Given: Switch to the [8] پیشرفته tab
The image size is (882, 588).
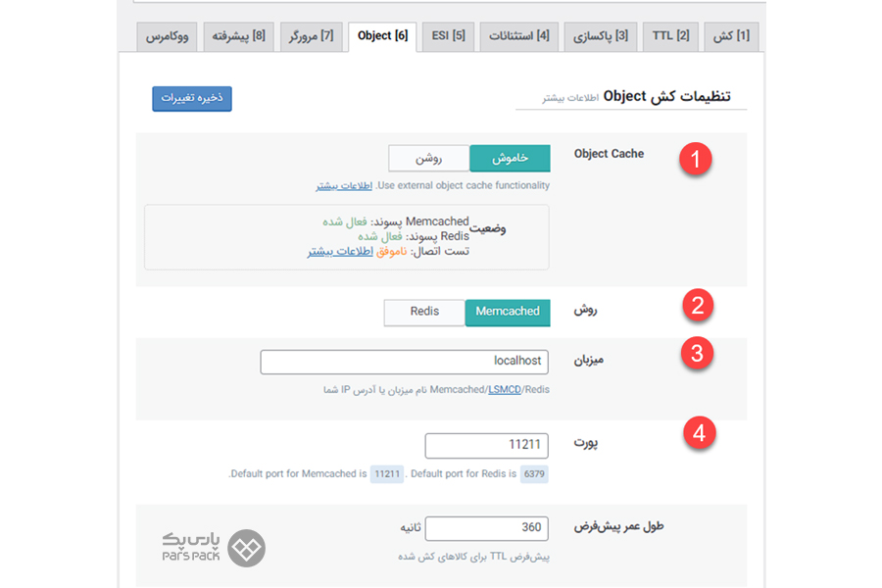Looking at the screenshot, I should (x=238, y=36).
